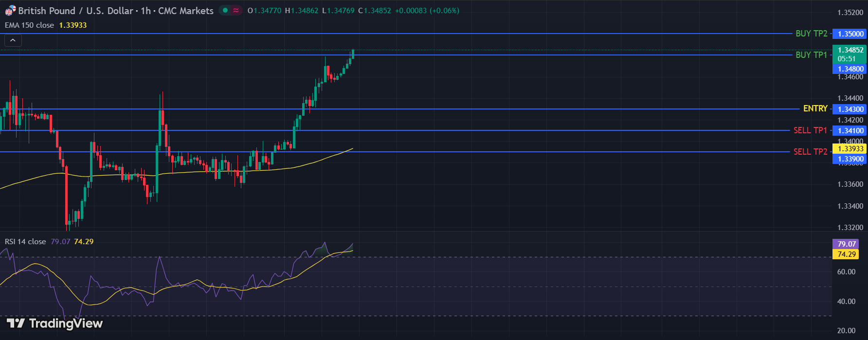868x340 pixels.
Task: Open the EMA 150 close indicator legend
Action: tap(29, 25)
